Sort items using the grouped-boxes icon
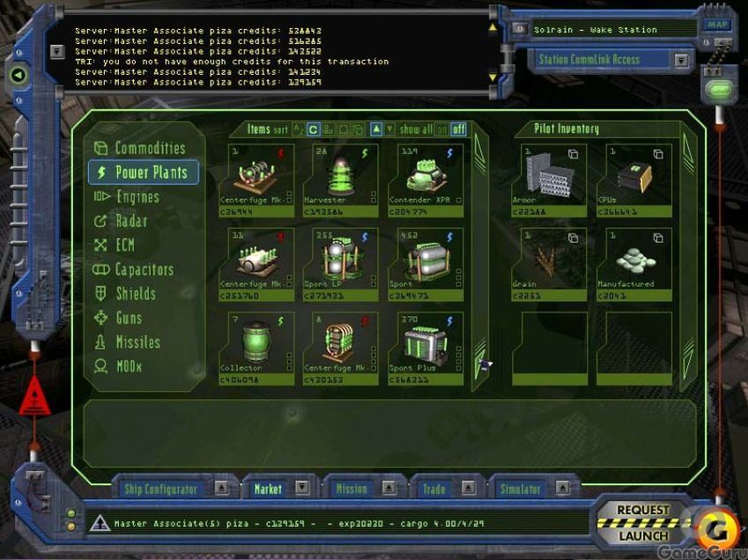Viewport: 748px width, 560px height. coord(329,129)
